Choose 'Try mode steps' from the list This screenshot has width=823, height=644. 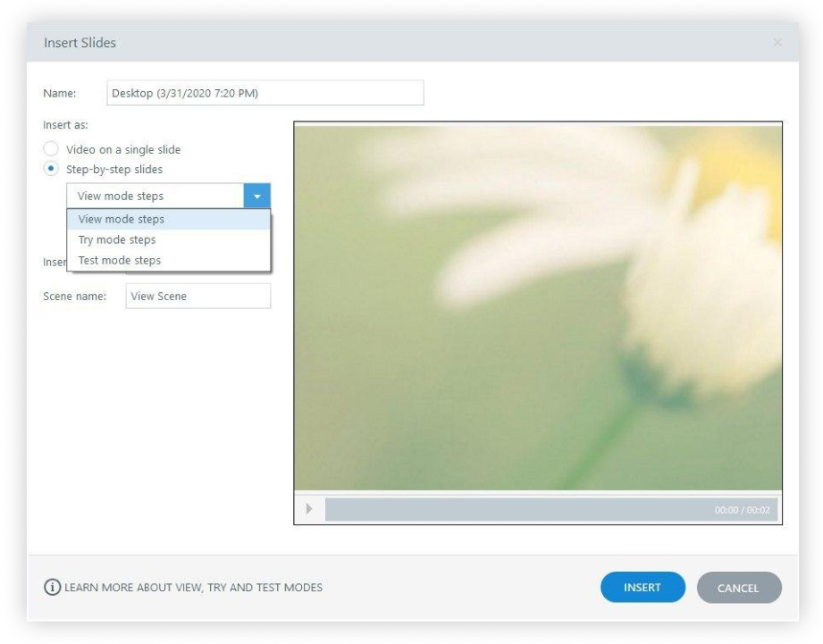coord(169,239)
